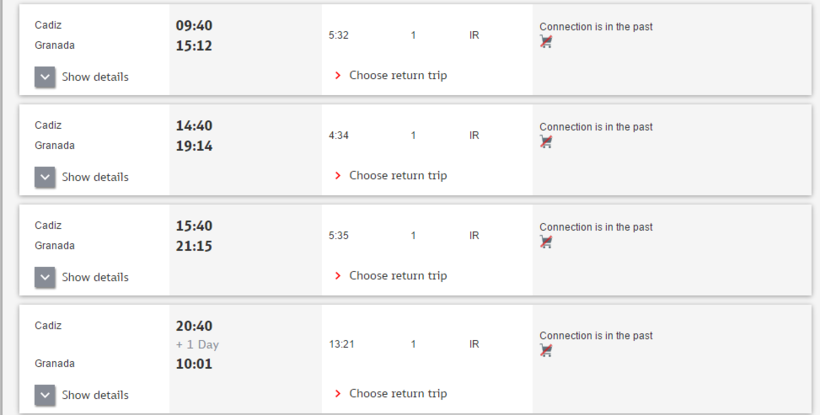The height and width of the screenshot is (415, 820).
Task: Click the crossed-out cart icon for 15:40 connection
Action: 546,242
